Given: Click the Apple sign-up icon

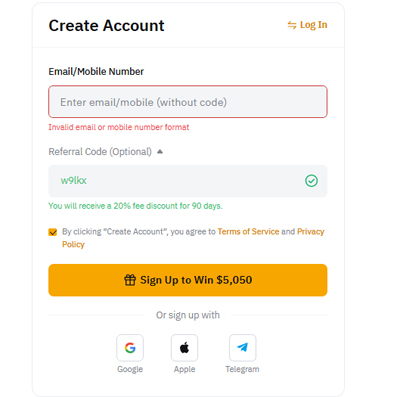Looking at the screenshot, I should coord(184,348).
